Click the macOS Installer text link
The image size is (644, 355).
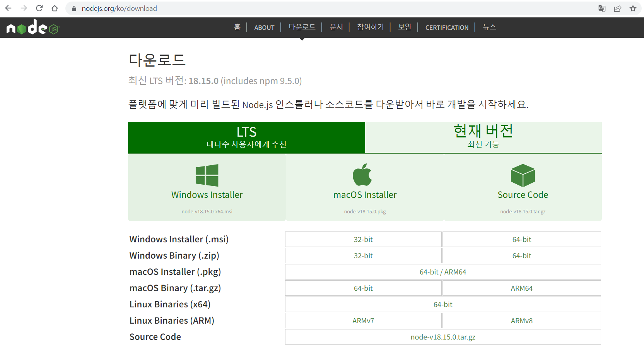[365, 195]
